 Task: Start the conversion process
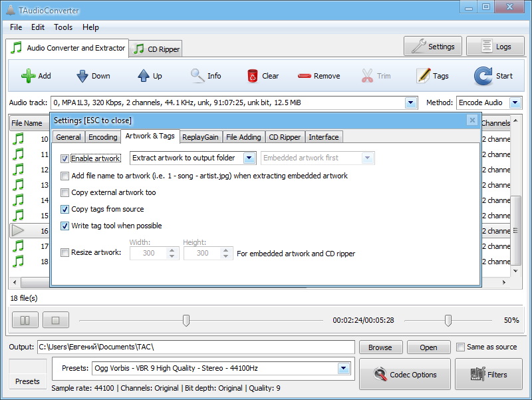[493, 76]
